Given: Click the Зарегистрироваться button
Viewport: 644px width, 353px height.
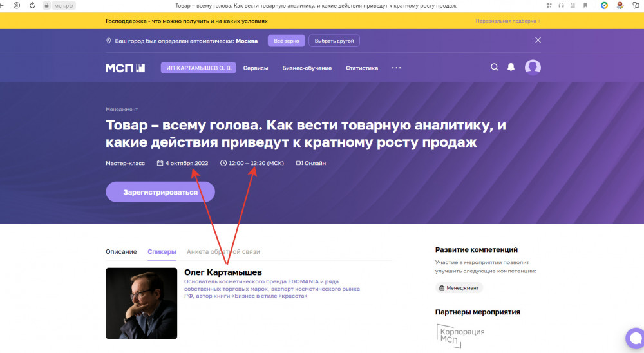Looking at the screenshot, I should (x=160, y=192).
